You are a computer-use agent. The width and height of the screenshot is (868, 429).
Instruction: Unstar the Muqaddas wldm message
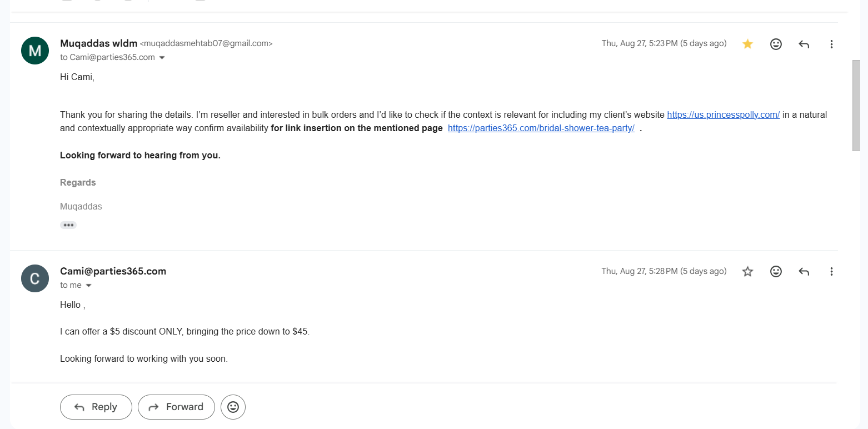click(747, 44)
